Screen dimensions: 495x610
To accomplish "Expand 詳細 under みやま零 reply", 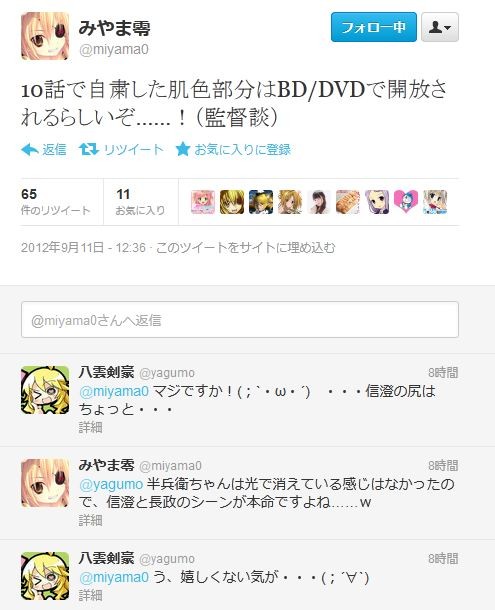I will coord(90,520).
